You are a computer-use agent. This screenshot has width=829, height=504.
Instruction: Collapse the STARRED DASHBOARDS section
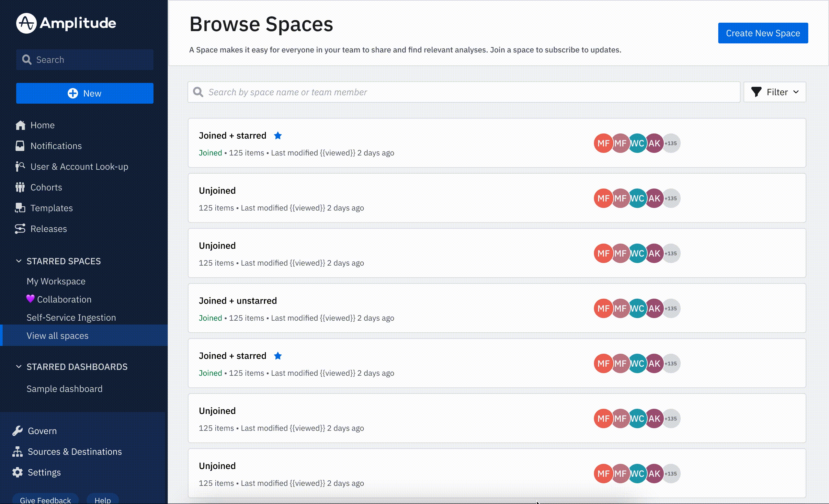(19, 366)
